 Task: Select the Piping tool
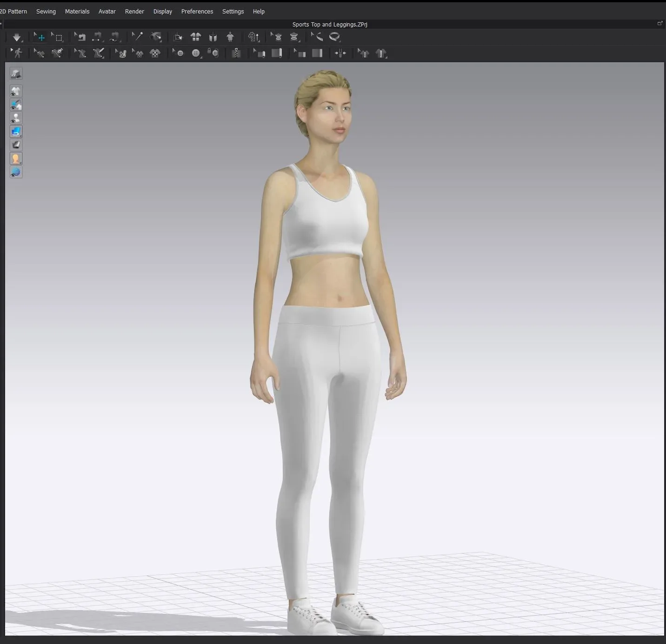pos(317,53)
